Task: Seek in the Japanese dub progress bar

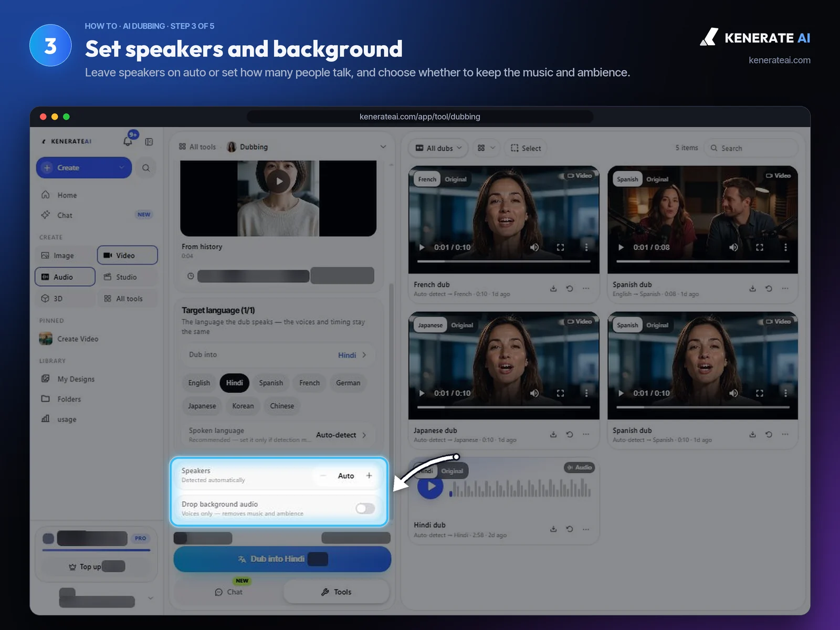Action: [504, 407]
